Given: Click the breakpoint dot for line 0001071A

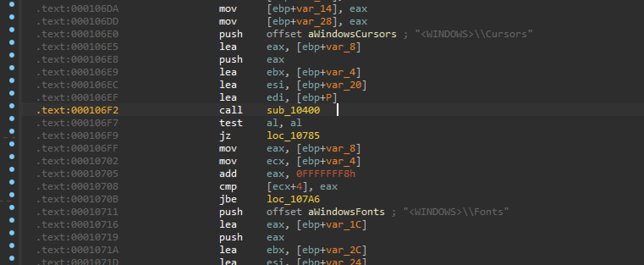Looking at the screenshot, I should 12,246.
